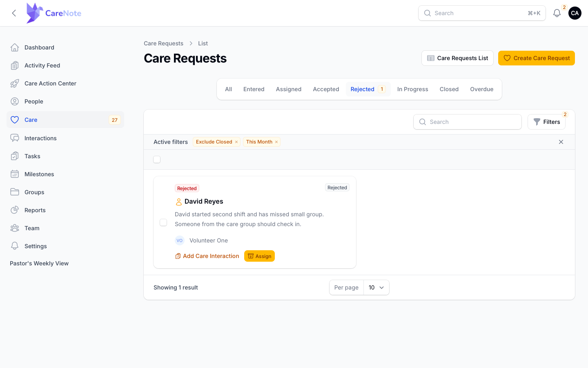Click the Tasks checklist icon
Screen dimensions: 588x368
15,156
